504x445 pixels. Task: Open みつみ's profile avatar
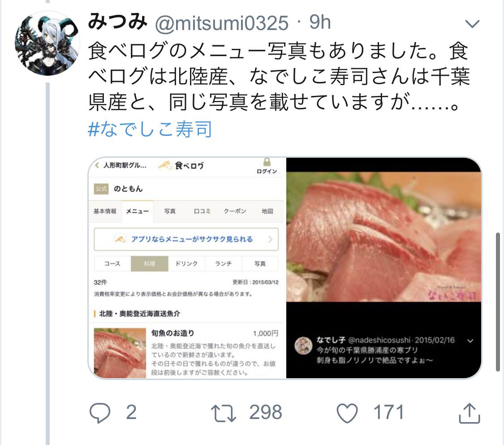pyautogui.click(x=47, y=43)
